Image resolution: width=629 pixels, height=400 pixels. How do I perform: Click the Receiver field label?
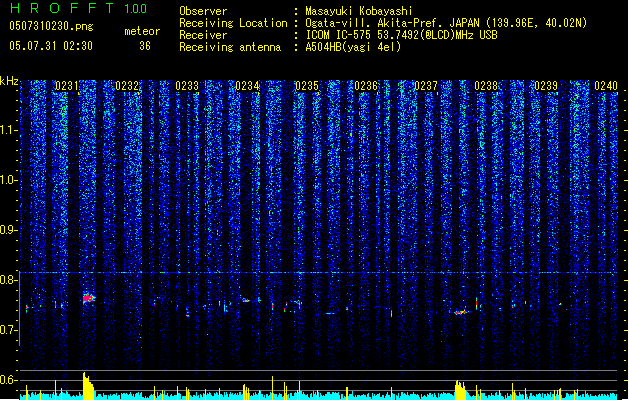tap(203, 35)
